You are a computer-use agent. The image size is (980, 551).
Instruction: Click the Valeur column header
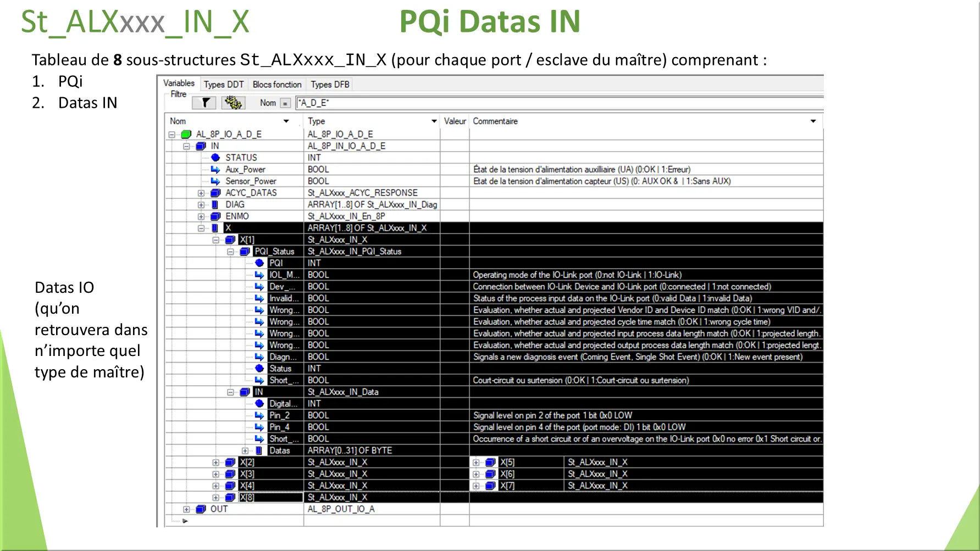tap(455, 121)
